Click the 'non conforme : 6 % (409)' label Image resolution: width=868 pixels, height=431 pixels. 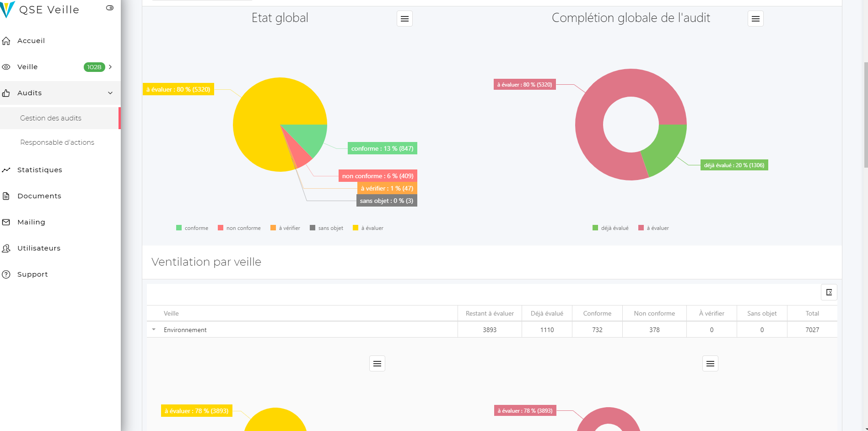pyautogui.click(x=378, y=176)
